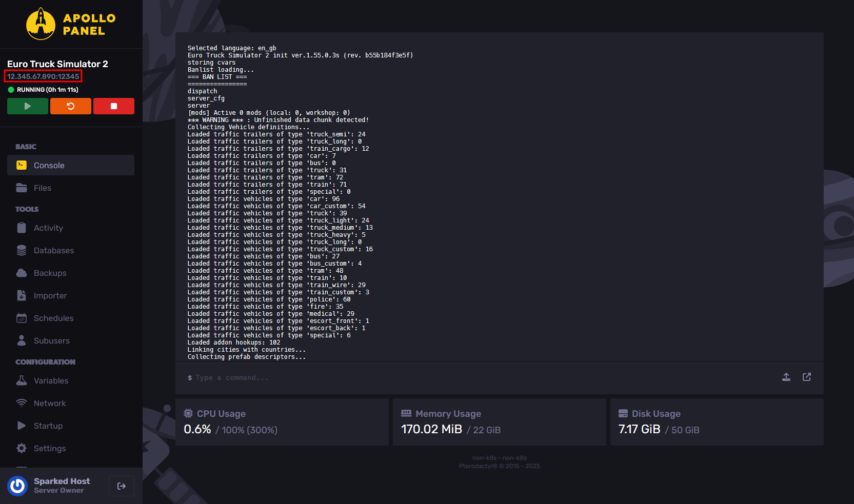Open the Sparked Host account name
The image size is (854, 504).
62,481
